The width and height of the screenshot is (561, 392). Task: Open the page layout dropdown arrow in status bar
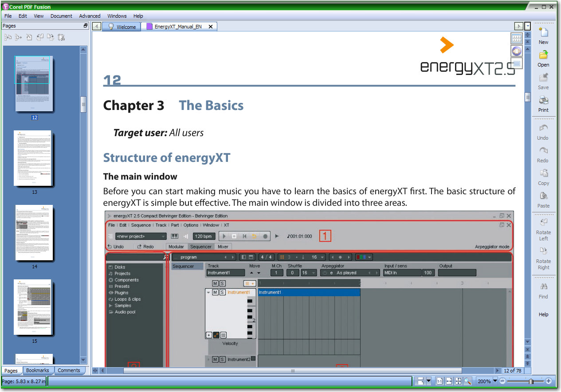coord(428,381)
